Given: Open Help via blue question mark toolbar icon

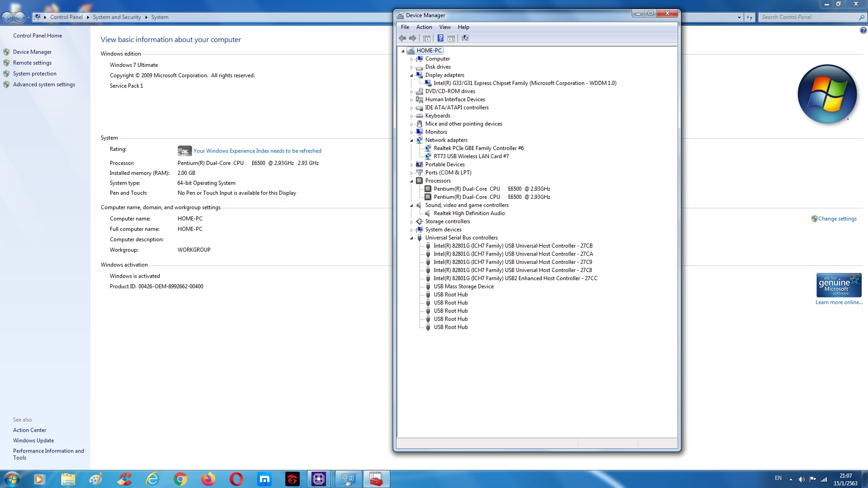Looking at the screenshot, I should pyautogui.click(x=440, y=38).
